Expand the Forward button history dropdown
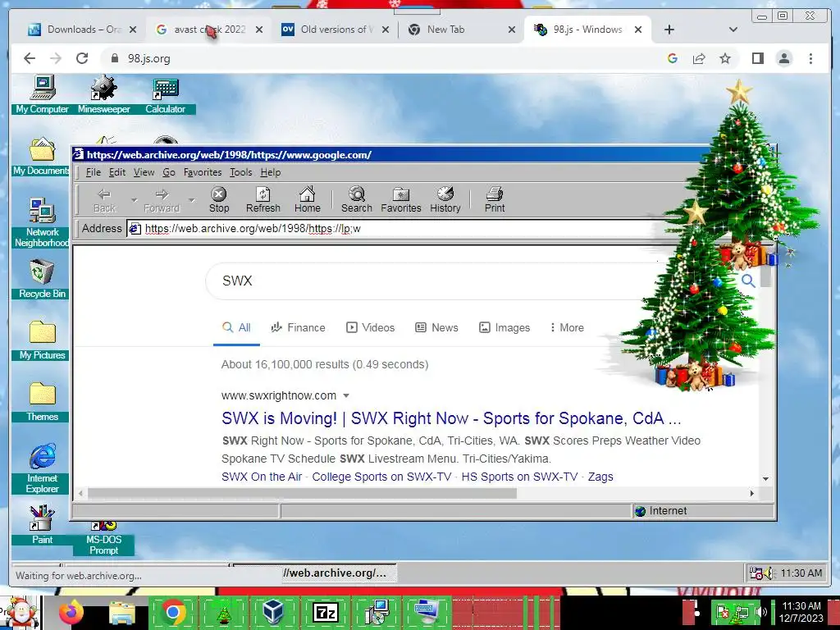 [191, 200]
